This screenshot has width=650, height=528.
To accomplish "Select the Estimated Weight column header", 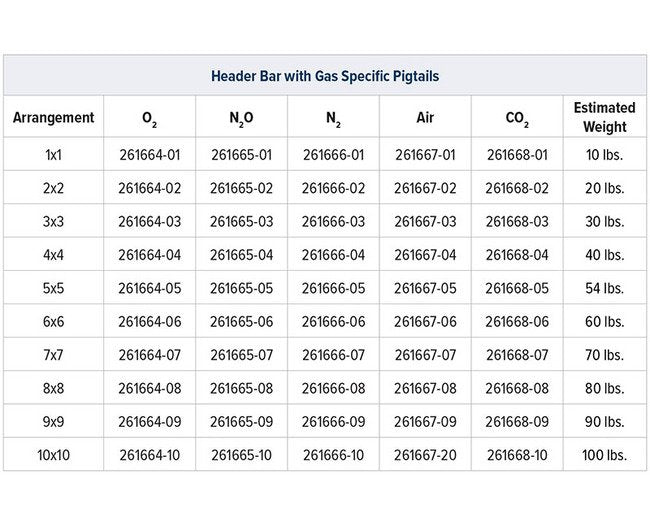I will pos(604,117).
